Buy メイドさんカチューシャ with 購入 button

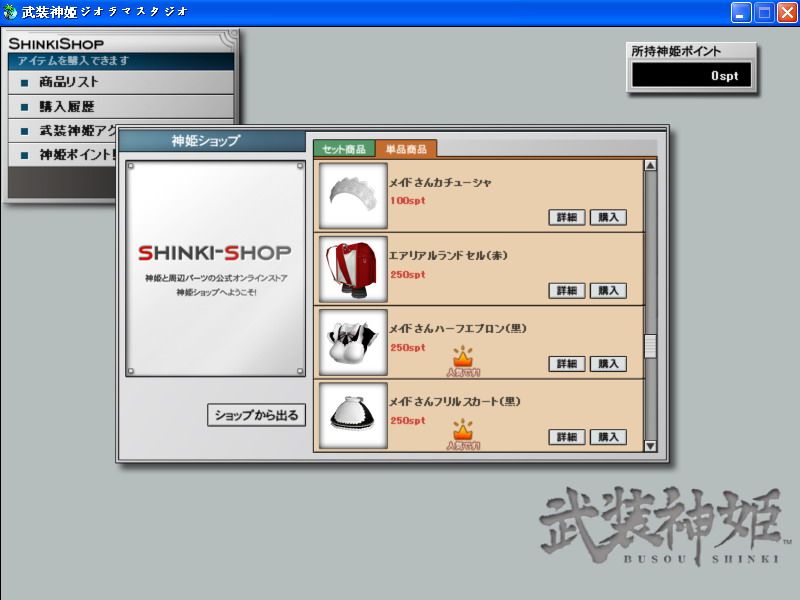[608, 217]
